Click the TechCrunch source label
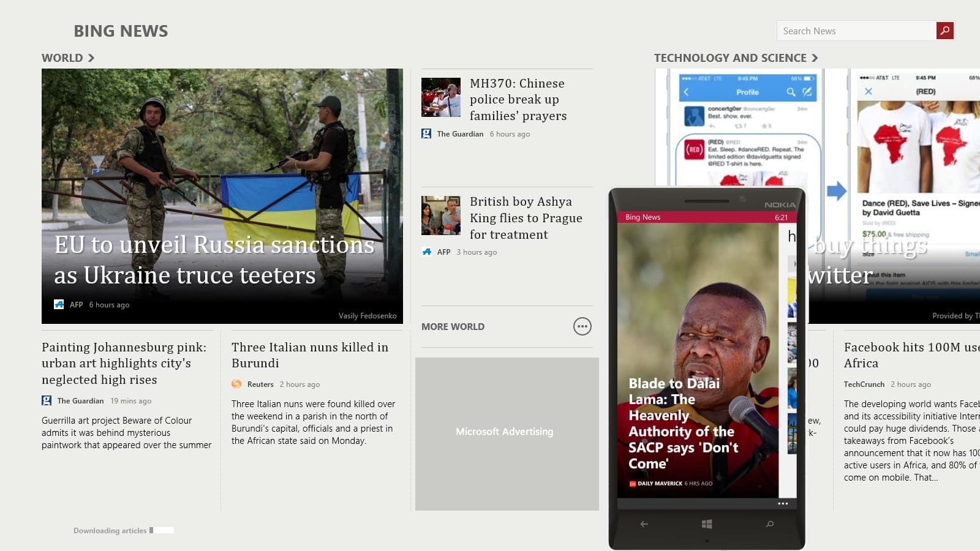The height and width of the screenshot is (551, 980). (864, 384)
